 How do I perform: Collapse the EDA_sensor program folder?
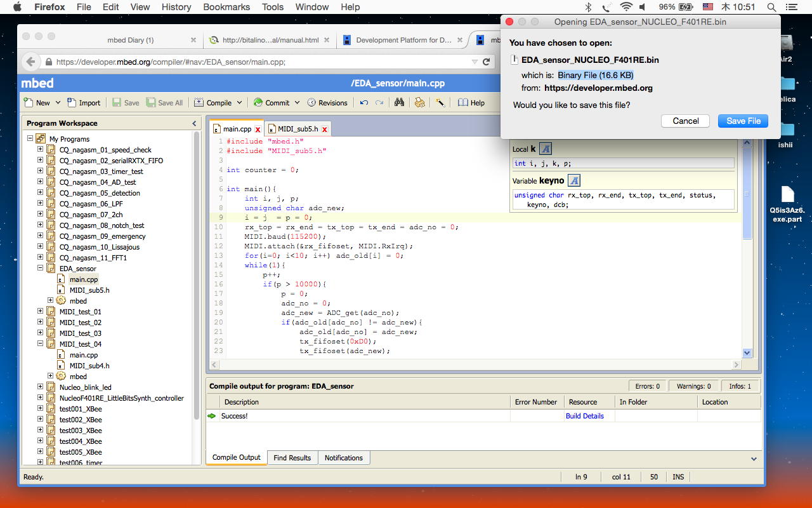41,269
